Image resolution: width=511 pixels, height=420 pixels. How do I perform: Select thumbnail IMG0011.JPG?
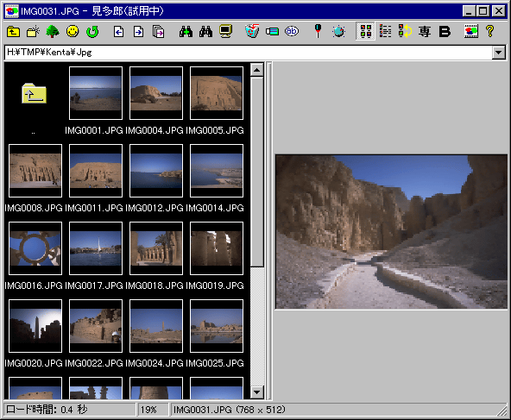(x=96, y=171)
